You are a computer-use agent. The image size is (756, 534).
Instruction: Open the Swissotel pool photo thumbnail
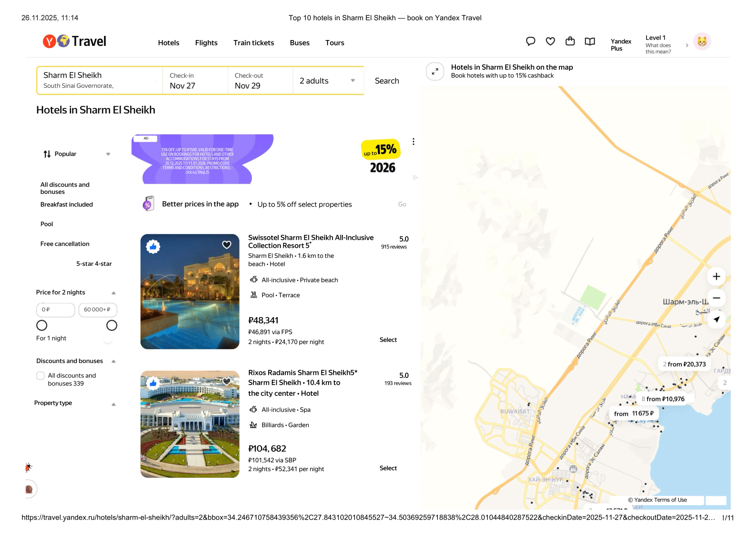(x=190, y=292)
